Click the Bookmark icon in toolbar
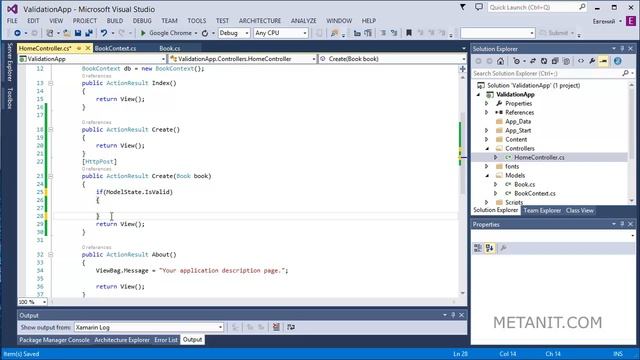640x360 pixels. tap(409, 33)
